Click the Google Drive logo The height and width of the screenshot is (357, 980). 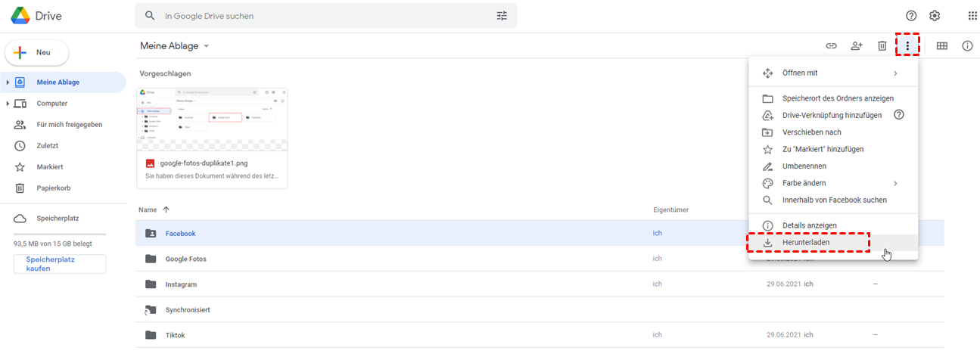(20, 16)
